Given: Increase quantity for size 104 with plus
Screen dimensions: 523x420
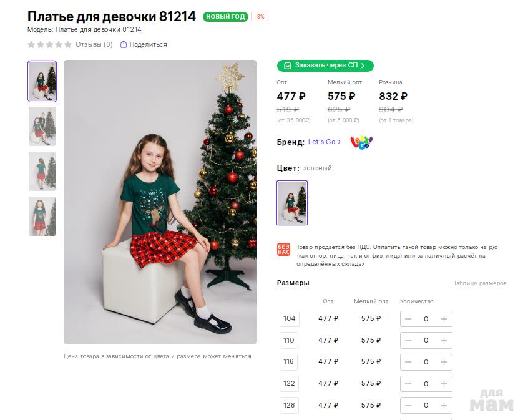Looking at the screenshot, I should (444, 319).
